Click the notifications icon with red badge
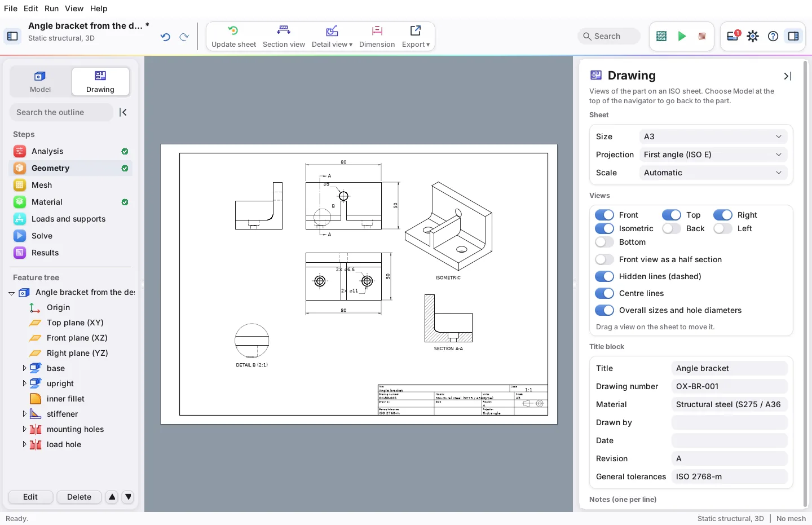The width and height of the screenshot is (812, 525). point(733,36)
